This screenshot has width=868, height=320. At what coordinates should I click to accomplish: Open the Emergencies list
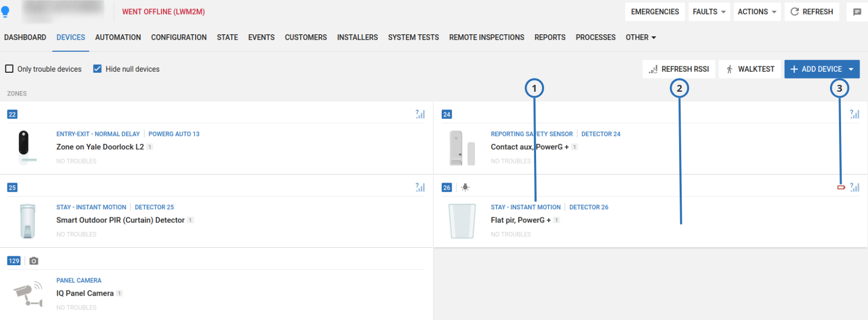pos(654,12)
